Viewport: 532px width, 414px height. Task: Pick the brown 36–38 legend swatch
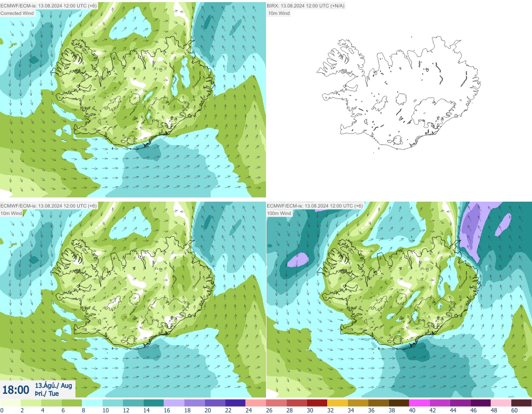coord(378,403)
